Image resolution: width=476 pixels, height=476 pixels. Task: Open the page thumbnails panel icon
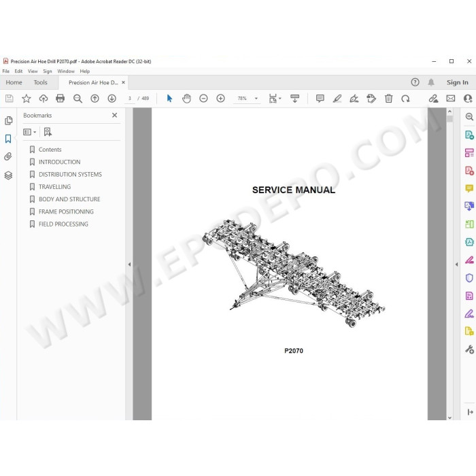click(8, 120)
